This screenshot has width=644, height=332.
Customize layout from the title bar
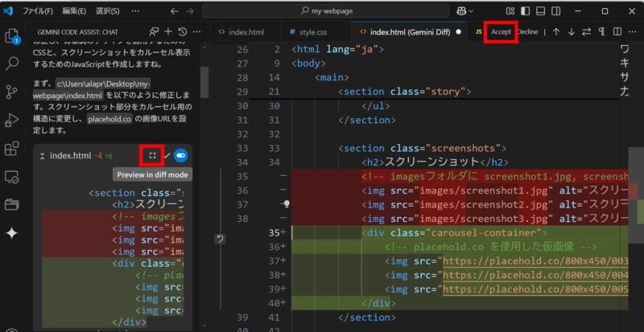point(510,11)
